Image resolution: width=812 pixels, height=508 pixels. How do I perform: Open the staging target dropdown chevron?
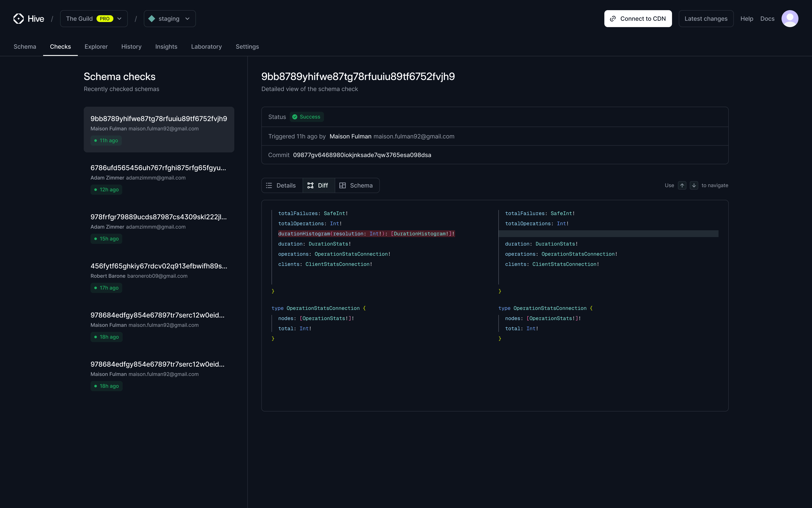[188, 19]
